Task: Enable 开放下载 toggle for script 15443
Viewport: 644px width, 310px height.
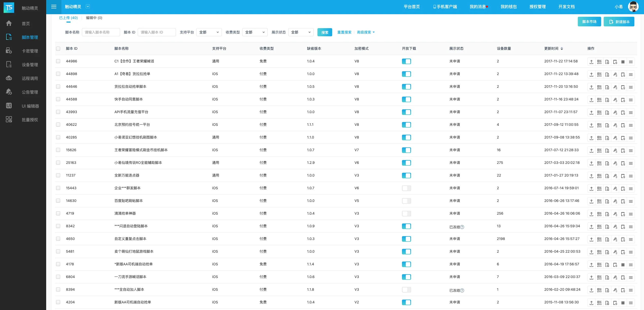Action: (406, 188)
